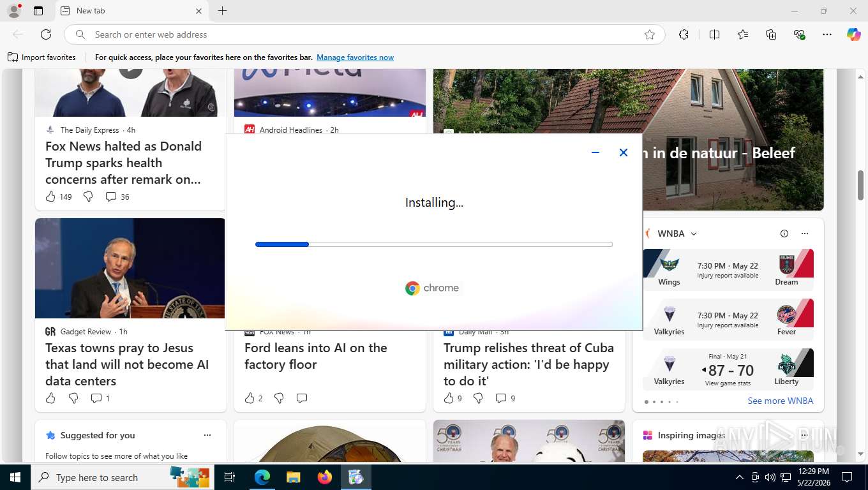Focus the search or enter web address field
This screenshot has height=490, width=868.
[364, 34]
